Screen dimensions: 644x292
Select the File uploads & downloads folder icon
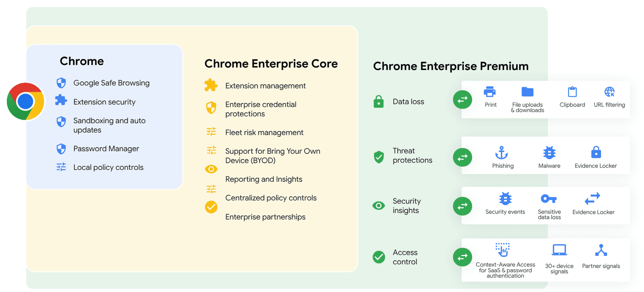(527, 92)
